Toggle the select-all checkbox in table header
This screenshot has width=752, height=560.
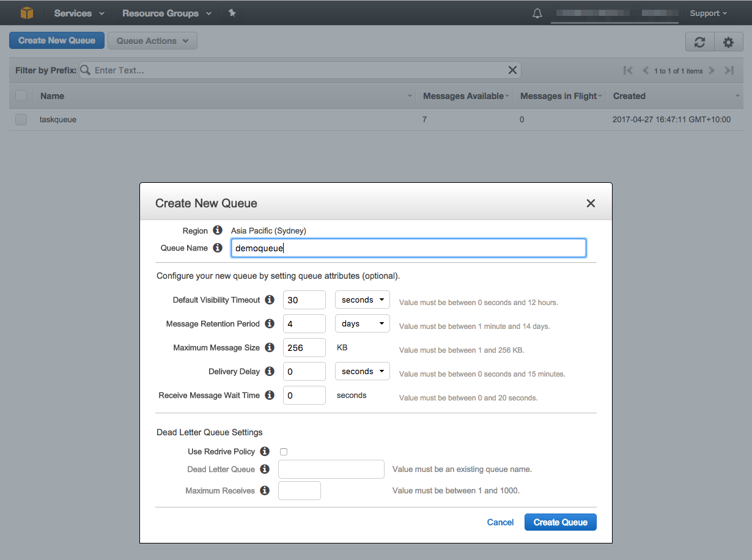tap(21, 96)
